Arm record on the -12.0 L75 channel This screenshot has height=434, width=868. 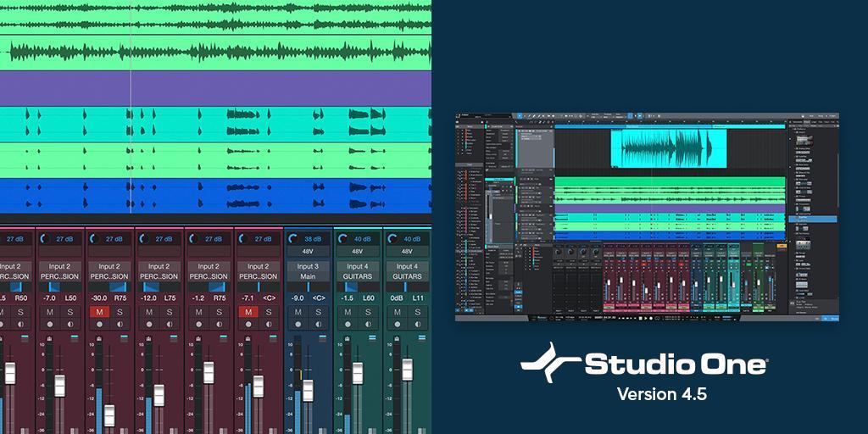point(149,325)
